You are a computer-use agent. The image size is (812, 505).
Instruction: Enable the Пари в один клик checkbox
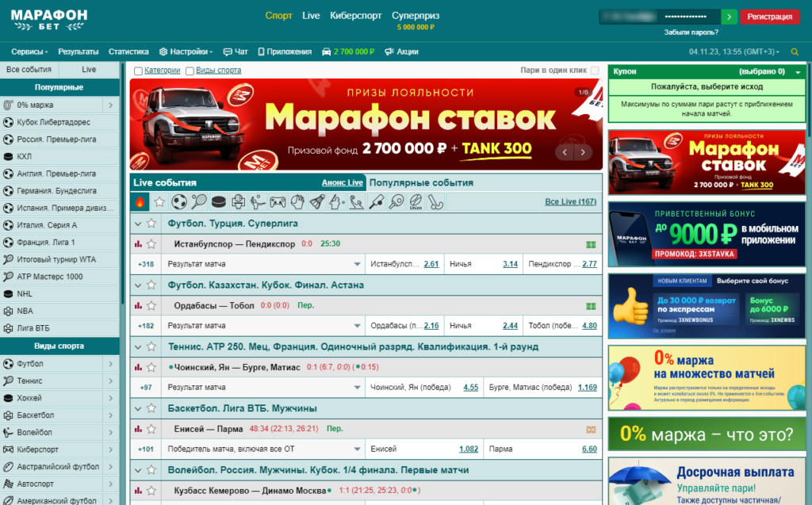(x=595, y=71)
